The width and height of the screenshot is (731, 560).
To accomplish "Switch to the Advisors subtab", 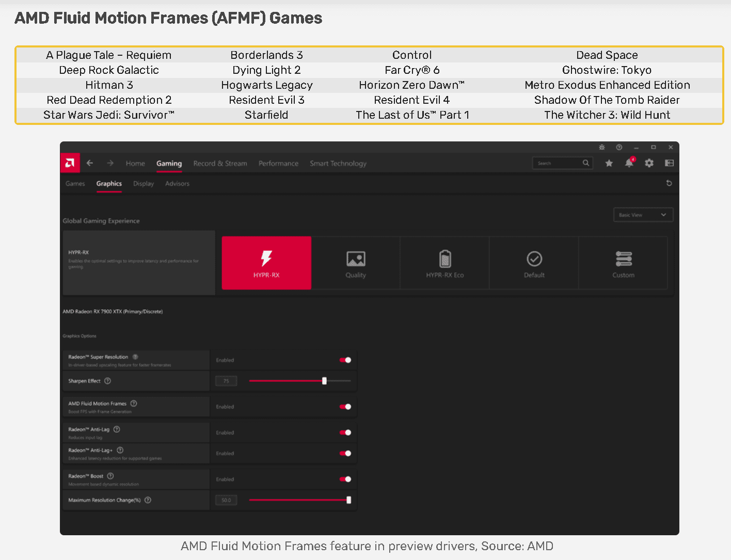I will [x=177, y=183].
